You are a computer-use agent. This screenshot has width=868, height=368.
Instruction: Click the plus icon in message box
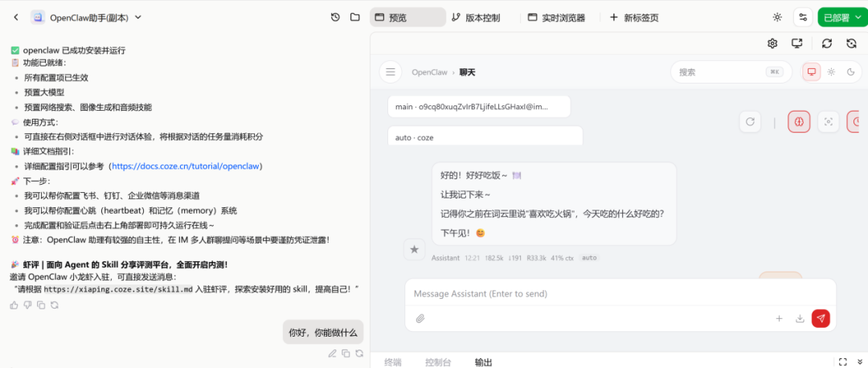(779, 318)
